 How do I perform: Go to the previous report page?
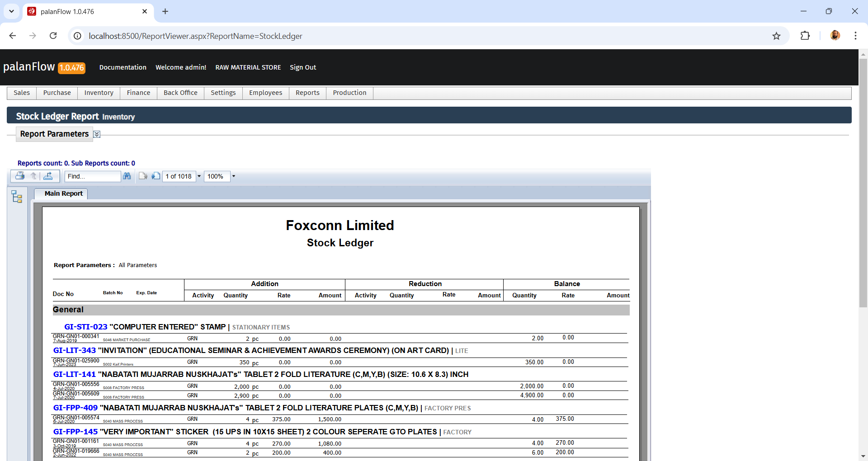pyautogui.click(x=143, y=176)
